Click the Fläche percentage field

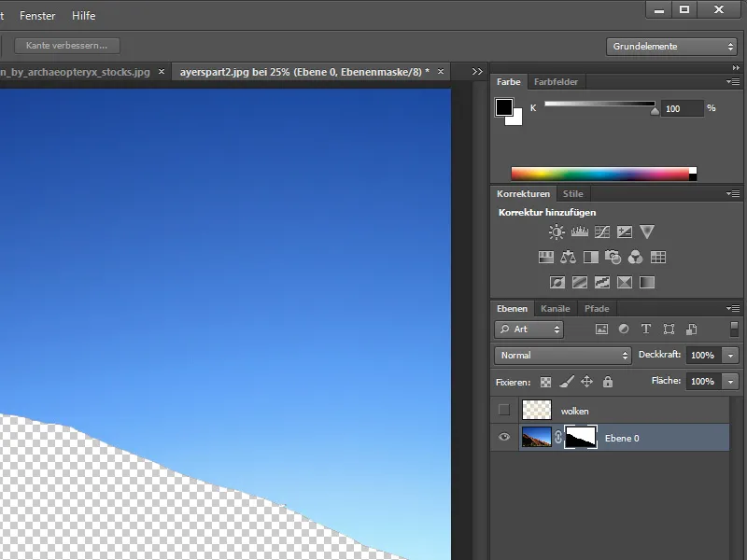(x=704, y=382)
